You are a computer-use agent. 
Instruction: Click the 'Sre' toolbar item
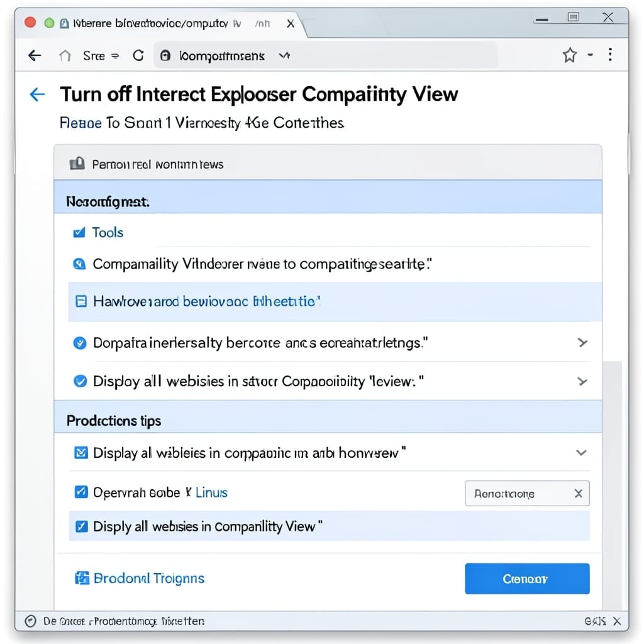[x=94, y=56]
